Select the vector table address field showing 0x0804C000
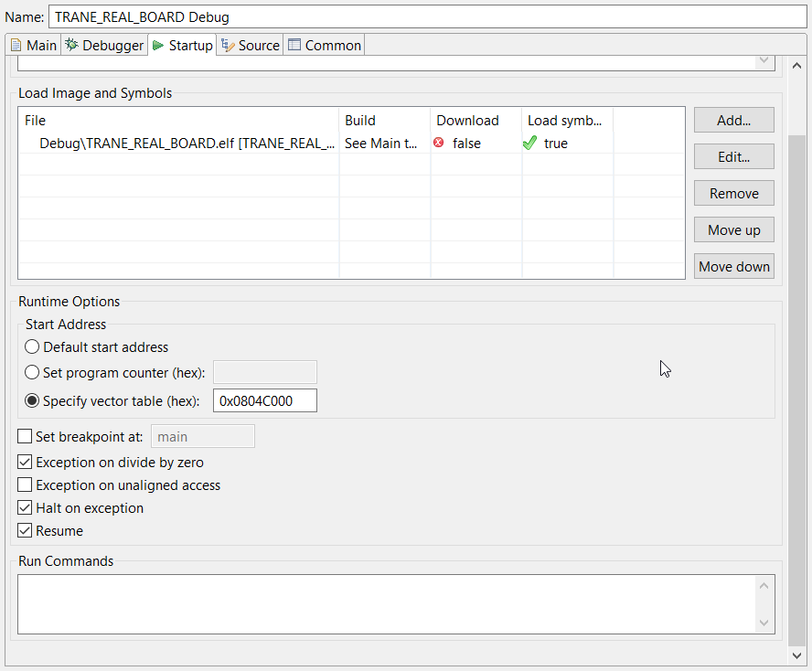 [264, 400]
